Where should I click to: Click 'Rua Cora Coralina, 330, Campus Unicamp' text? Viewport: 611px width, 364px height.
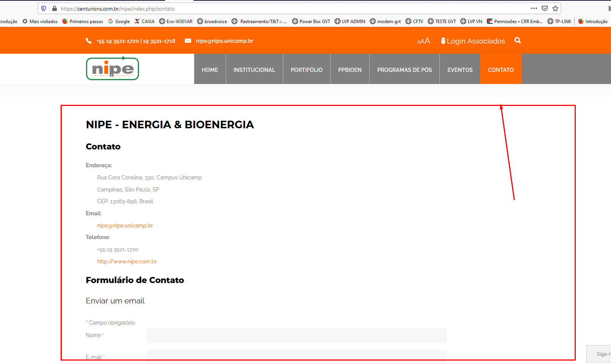coord(149,177)
